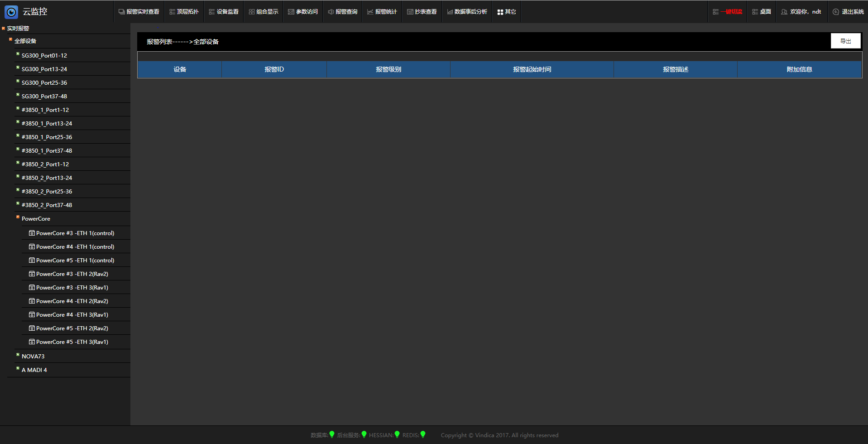Screen dimensions: 868x444
Task: Click the green 数据库 status indicator
Action: tap(332, 434)
